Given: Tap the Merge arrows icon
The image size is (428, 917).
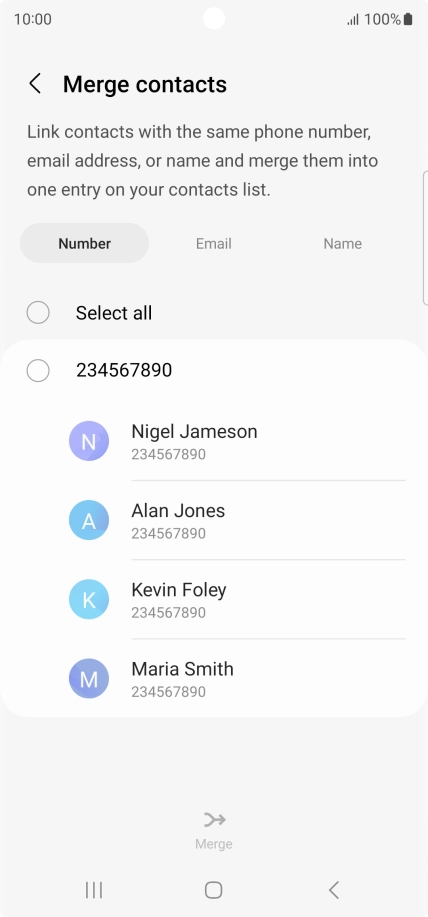Looking at the screenshot, I should (x=214, y=820).
